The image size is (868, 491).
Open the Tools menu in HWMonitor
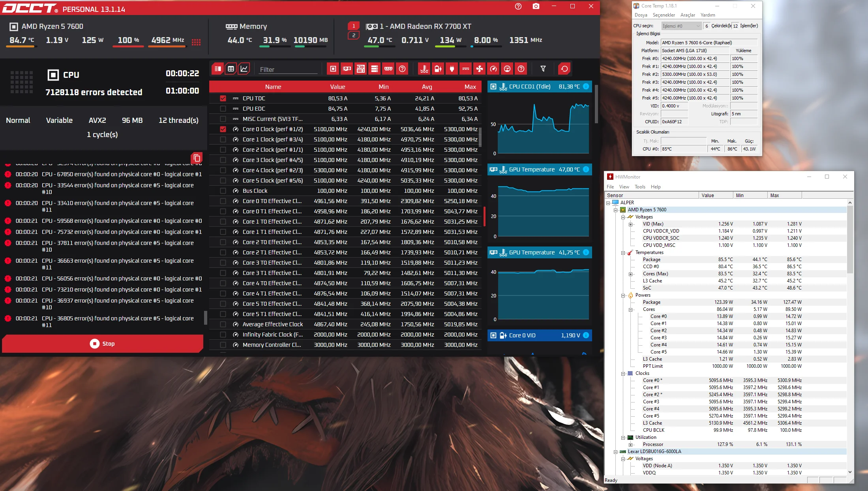click(640, 187)
